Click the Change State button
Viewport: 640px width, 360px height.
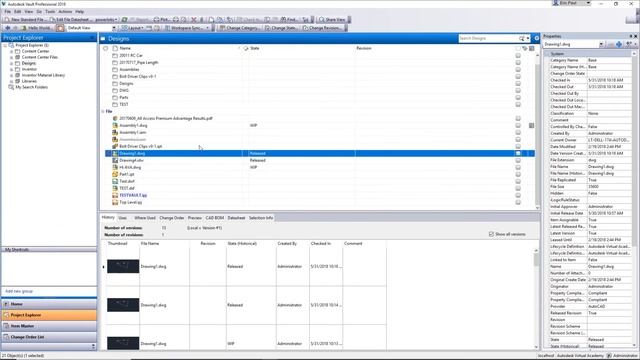[x=280, y=28]
